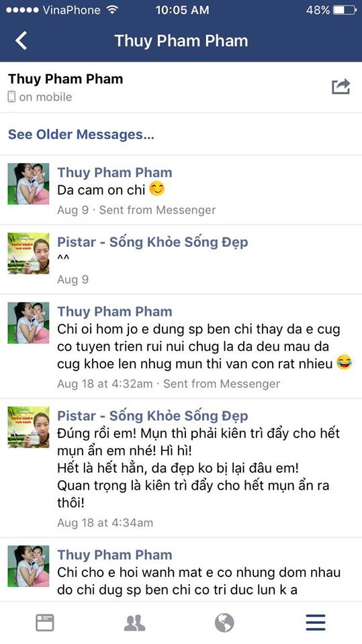Viewport: 362px width, 644px height.
Task: Tap the battery indicator in status bar
Action: [x=345, y=10]
